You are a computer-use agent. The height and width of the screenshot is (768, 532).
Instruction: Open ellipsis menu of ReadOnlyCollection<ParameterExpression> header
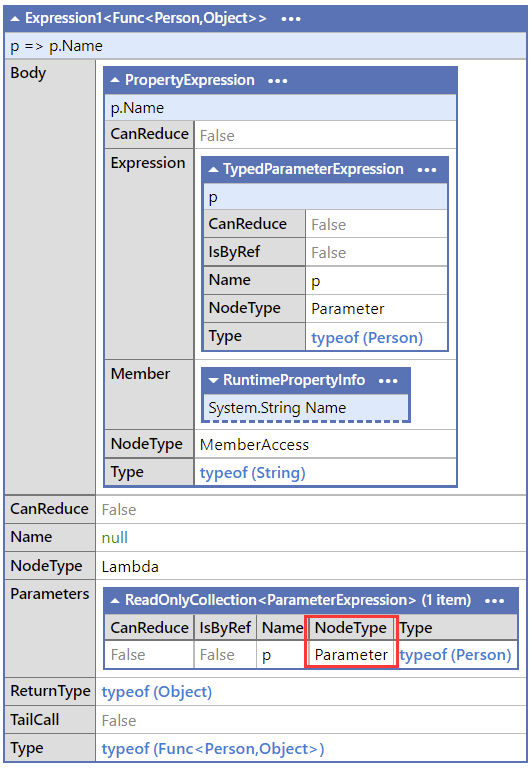[494, 601]
